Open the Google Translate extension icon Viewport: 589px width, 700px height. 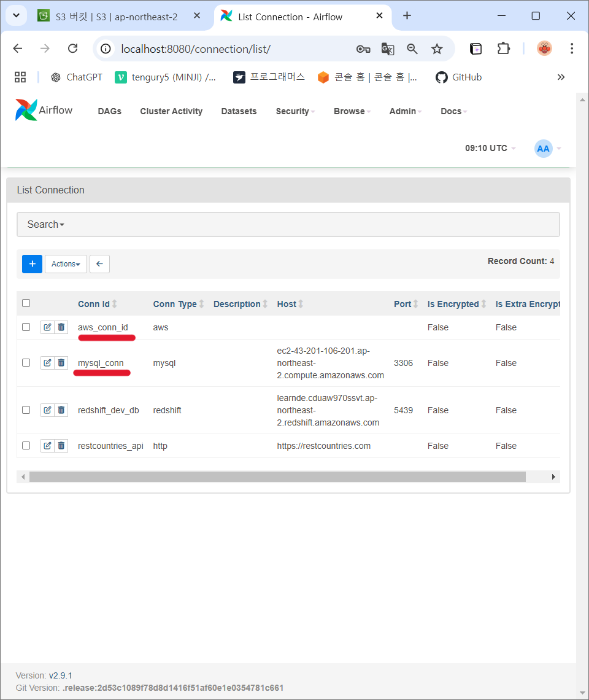pyautogui.click(x=388, y=48)
